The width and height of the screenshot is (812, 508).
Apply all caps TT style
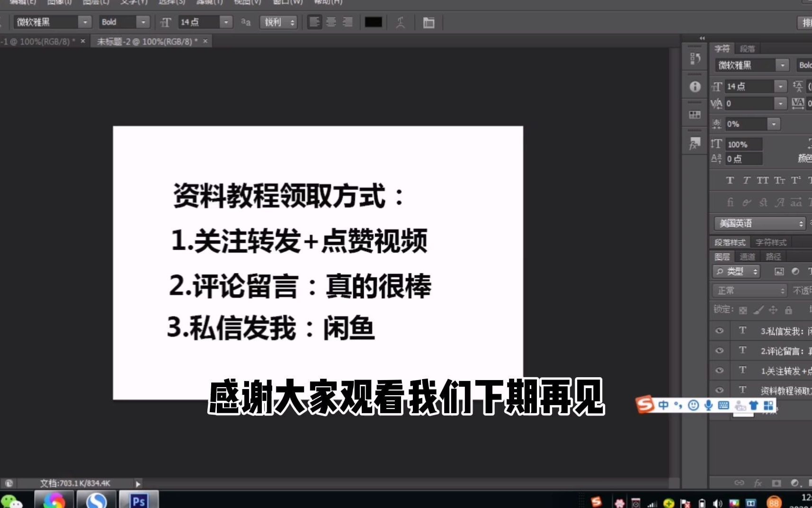[x=762, y=180]
